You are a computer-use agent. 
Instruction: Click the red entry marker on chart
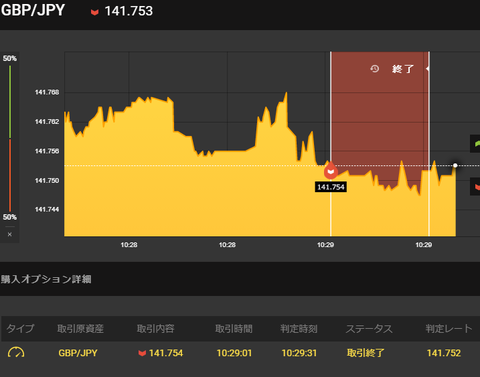[x=331, y=171]
